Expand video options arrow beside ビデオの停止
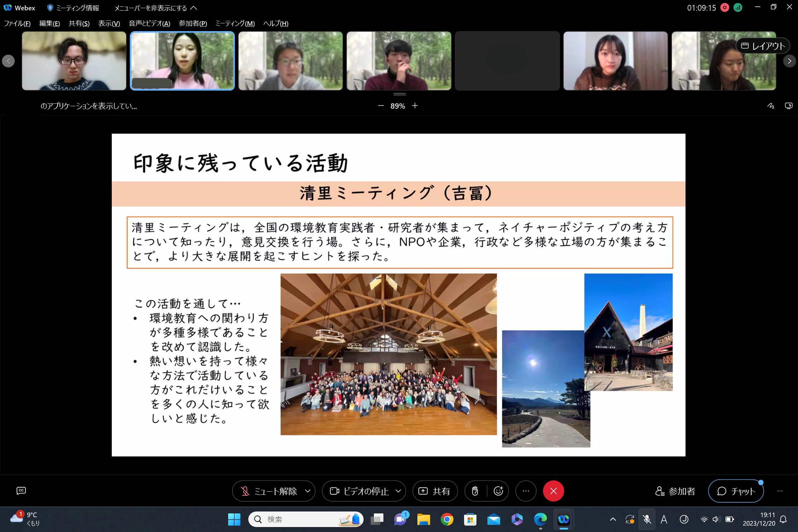Image resolution: width=798 pixels, height=532 pixels. pos(398,491)
